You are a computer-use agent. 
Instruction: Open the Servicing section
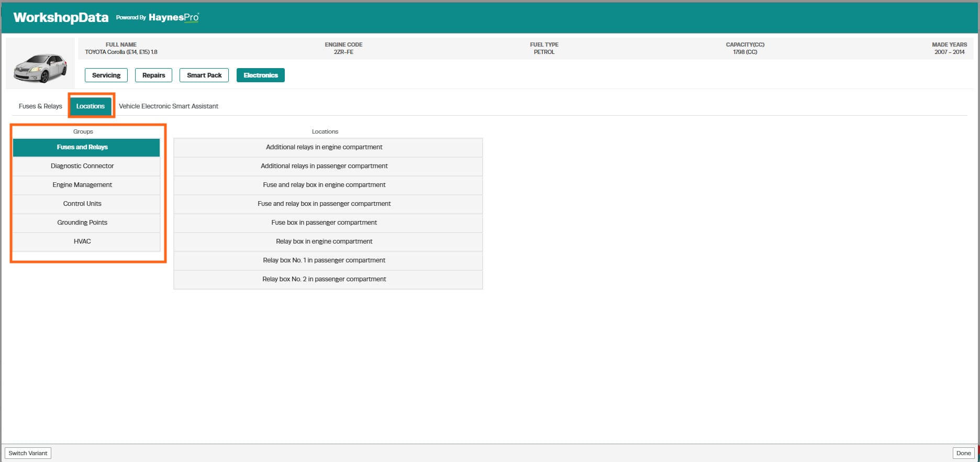(106, 75)
